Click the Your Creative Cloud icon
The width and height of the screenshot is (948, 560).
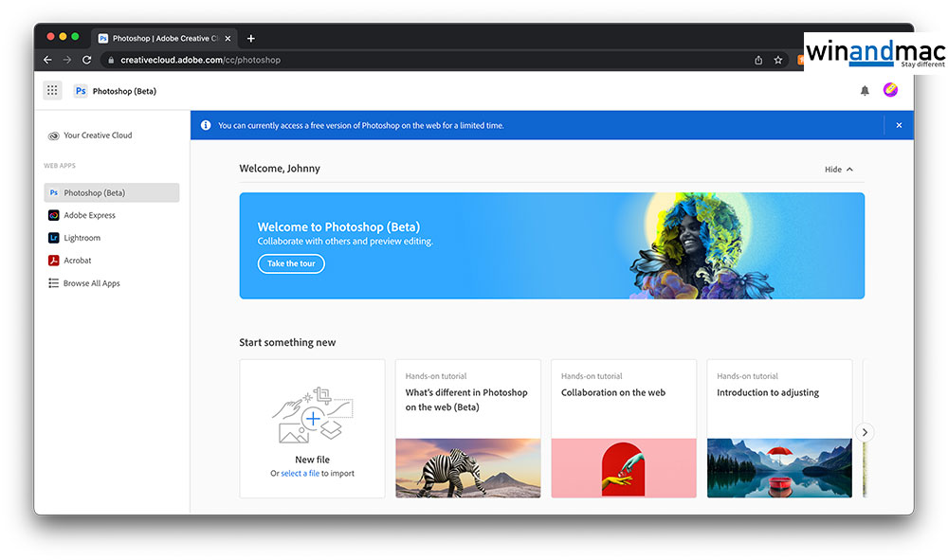click(54, 135)
